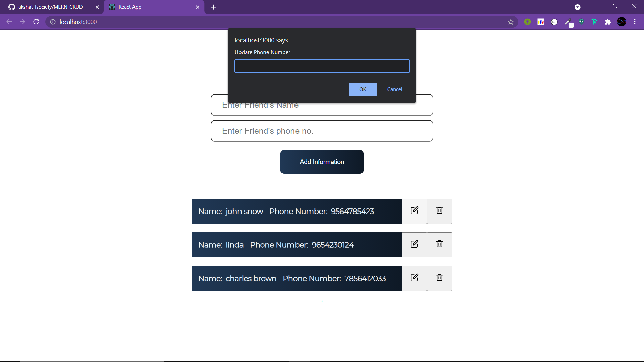Screen dimensions: 644x362
Task: Bookmark this page with the star icon
Action: 511,22
